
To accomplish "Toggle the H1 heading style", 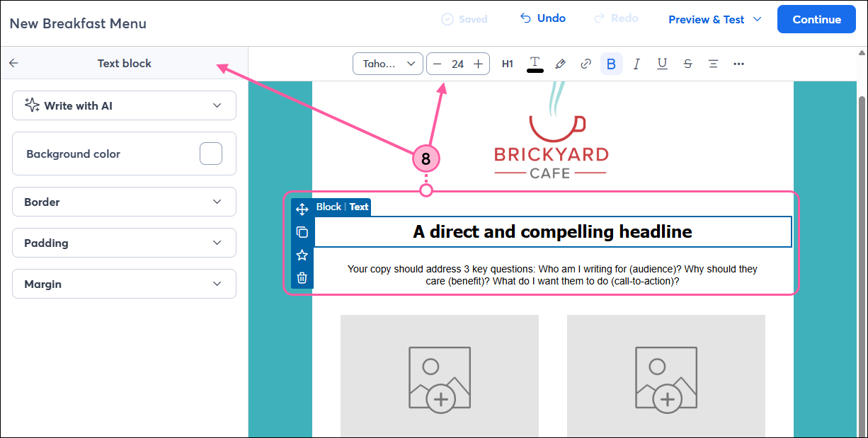I will 508,64.
